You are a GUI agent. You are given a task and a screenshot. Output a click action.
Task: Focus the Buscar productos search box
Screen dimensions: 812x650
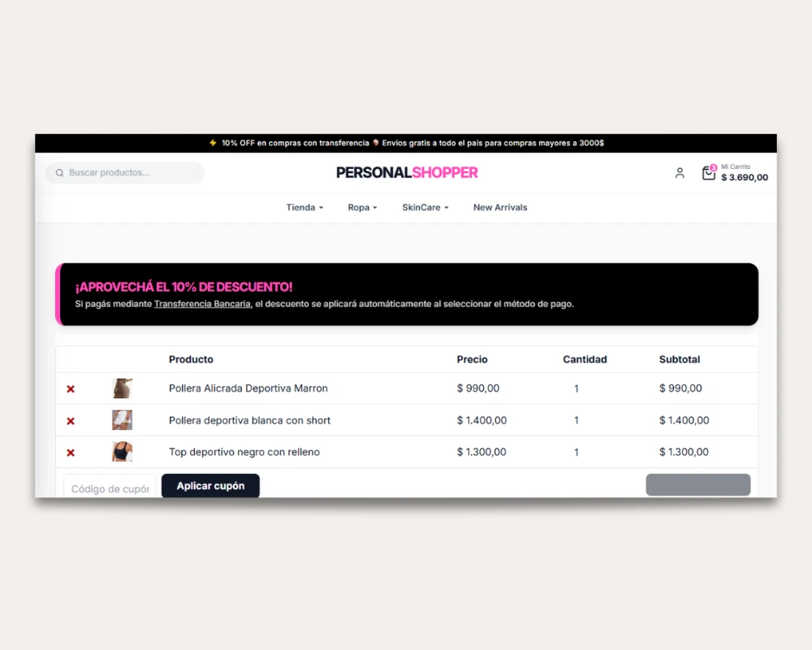(130, 173)
